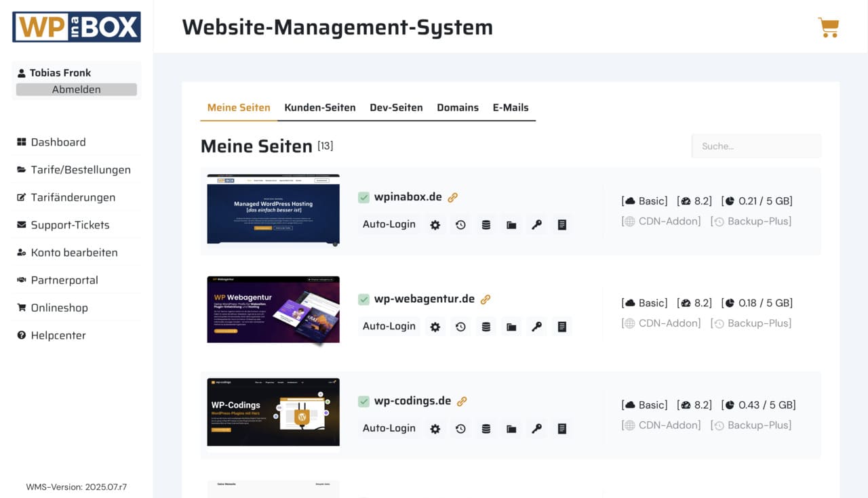Click Backup-Plus for wpinabox.de
This screenshot has height=498, width=868.
coord(751,221)
